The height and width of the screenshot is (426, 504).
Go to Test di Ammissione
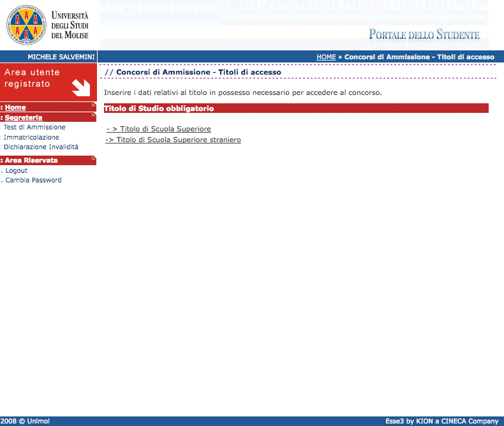tap(34, 127)
